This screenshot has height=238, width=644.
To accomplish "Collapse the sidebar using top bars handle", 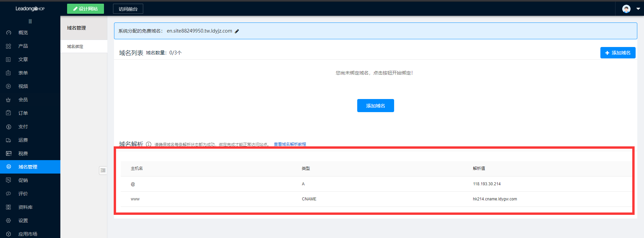I will (x=30, y=21).
